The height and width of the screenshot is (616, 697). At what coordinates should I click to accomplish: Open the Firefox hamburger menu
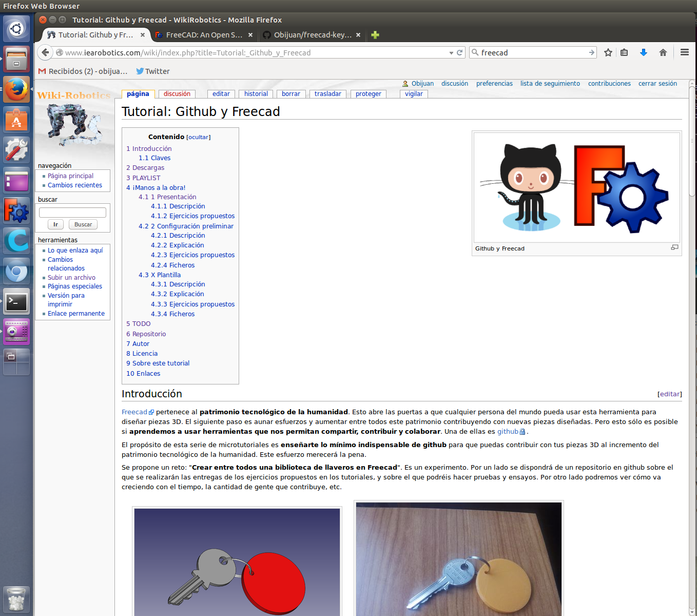coord(684,52)
